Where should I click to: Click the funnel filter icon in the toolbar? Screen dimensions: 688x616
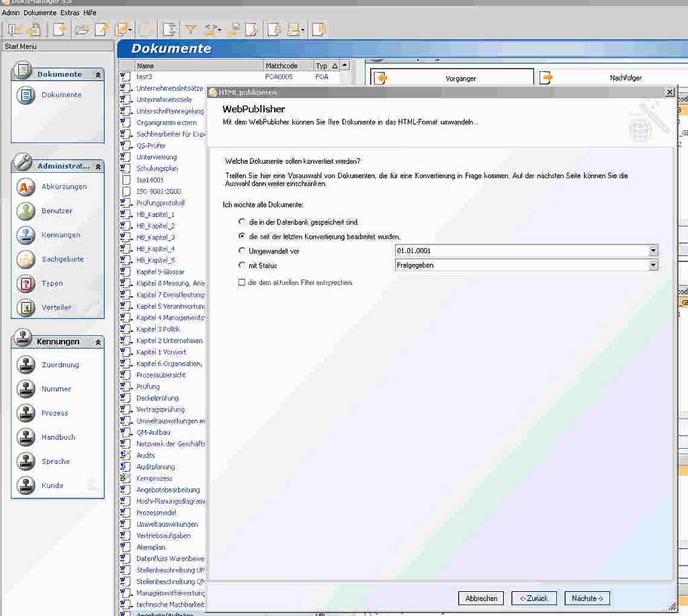click(x=190, y=30)
